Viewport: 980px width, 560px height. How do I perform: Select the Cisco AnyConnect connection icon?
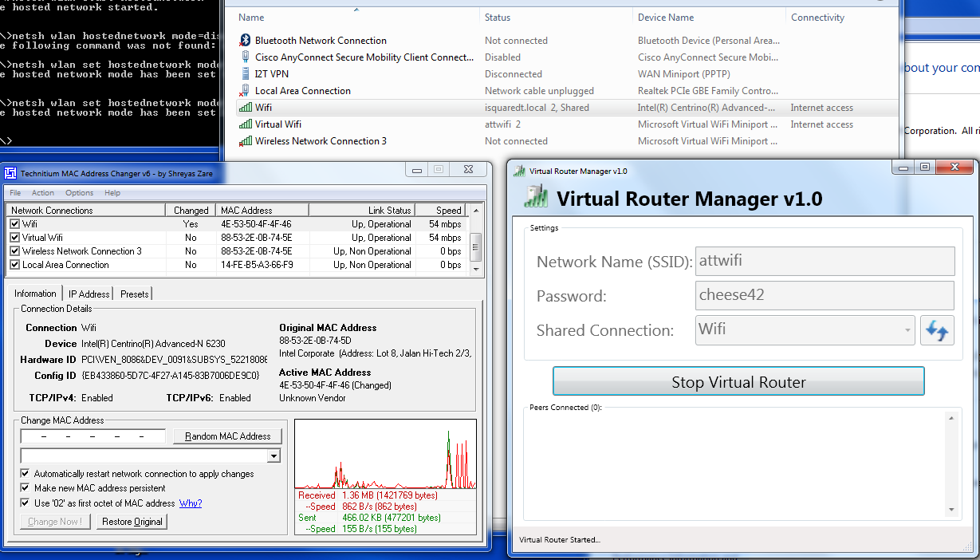coord(245,57)
